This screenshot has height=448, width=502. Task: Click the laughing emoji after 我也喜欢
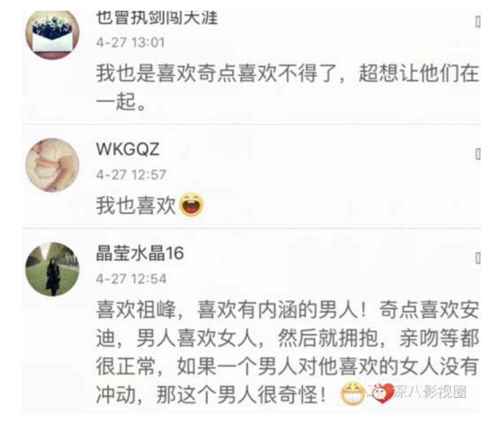[191, 205]
